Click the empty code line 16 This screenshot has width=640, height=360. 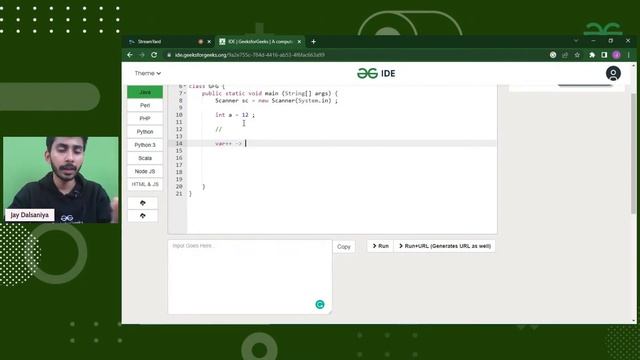(342, 158)
